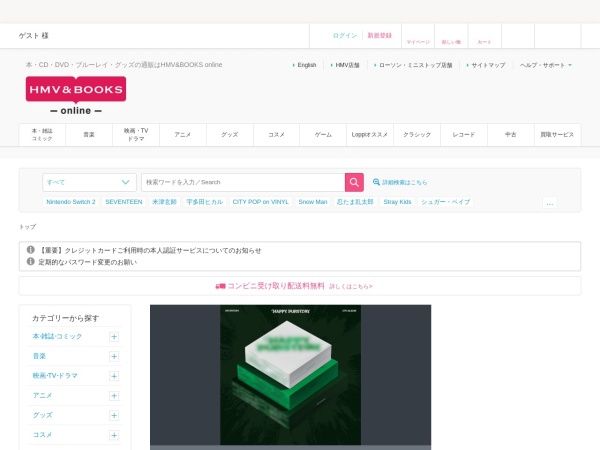Open カート in the header
Viewport: 600px width, 450px height.
484,37
